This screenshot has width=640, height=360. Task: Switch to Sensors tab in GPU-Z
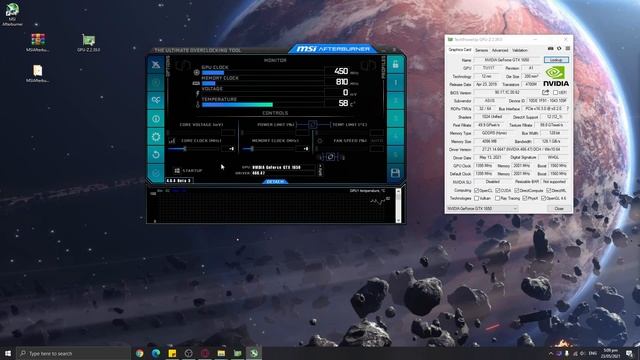[481, 50]
